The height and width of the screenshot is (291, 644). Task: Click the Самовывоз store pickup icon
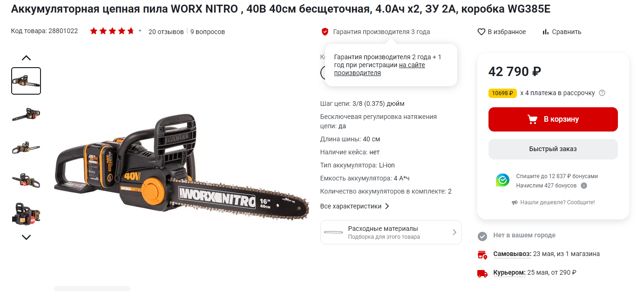482,255
